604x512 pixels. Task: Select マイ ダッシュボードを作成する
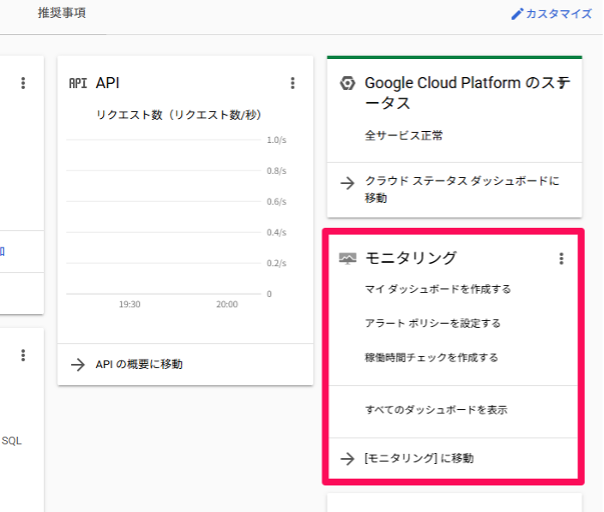click(x=438, y=289)
